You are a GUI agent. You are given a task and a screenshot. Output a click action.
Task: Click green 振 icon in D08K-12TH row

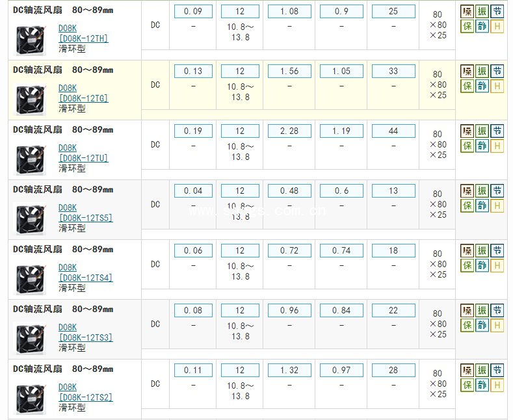click(x=482, y=12)
